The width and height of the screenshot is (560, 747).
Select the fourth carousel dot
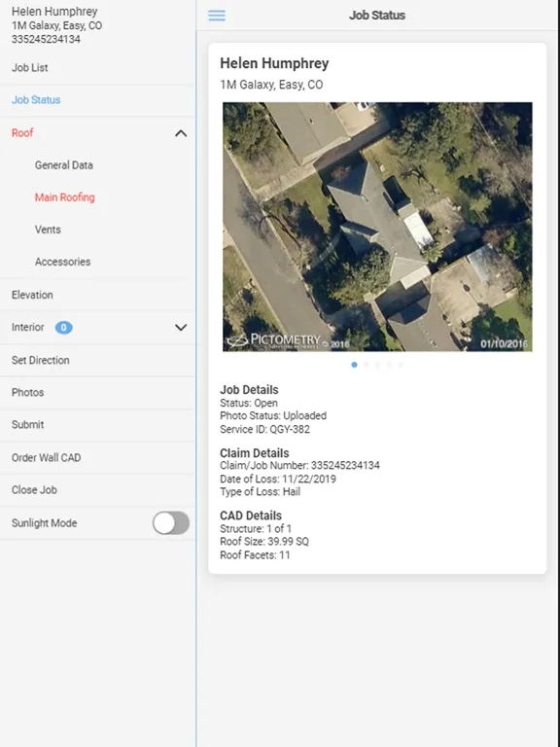[389, 365]
